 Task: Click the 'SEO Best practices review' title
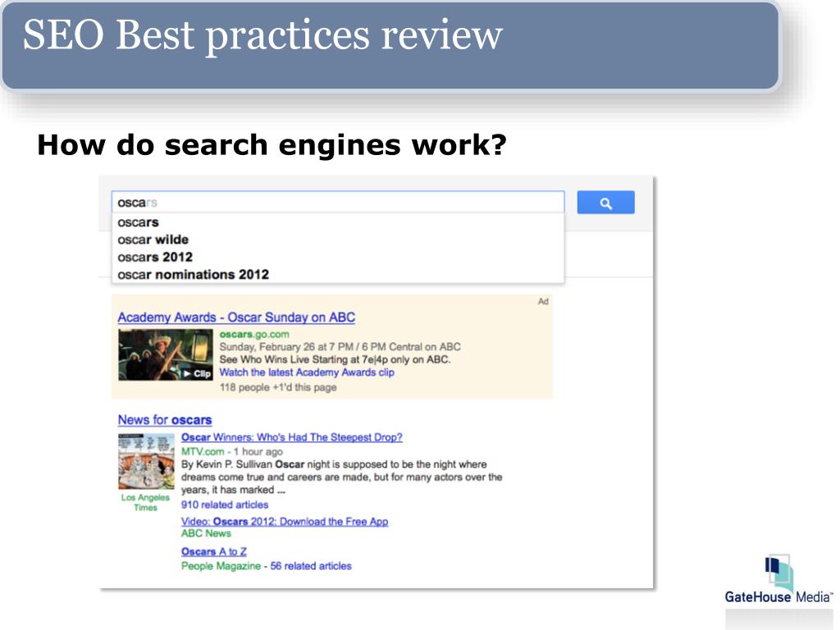pos(262,35)
